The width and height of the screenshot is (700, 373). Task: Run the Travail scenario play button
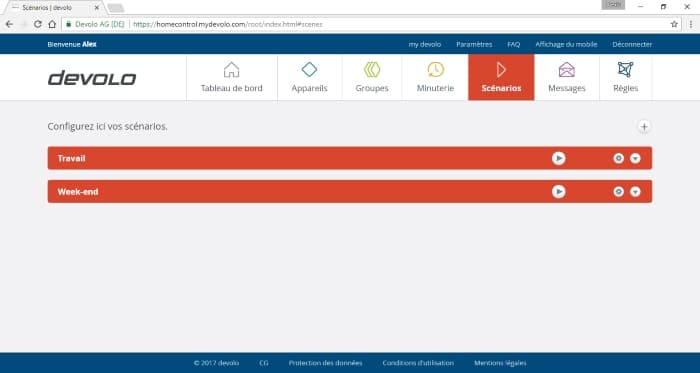558,158
